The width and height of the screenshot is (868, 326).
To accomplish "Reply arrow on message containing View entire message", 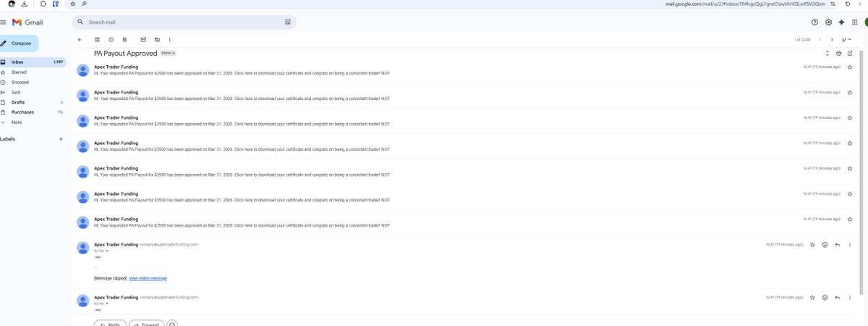I will 838,245.
